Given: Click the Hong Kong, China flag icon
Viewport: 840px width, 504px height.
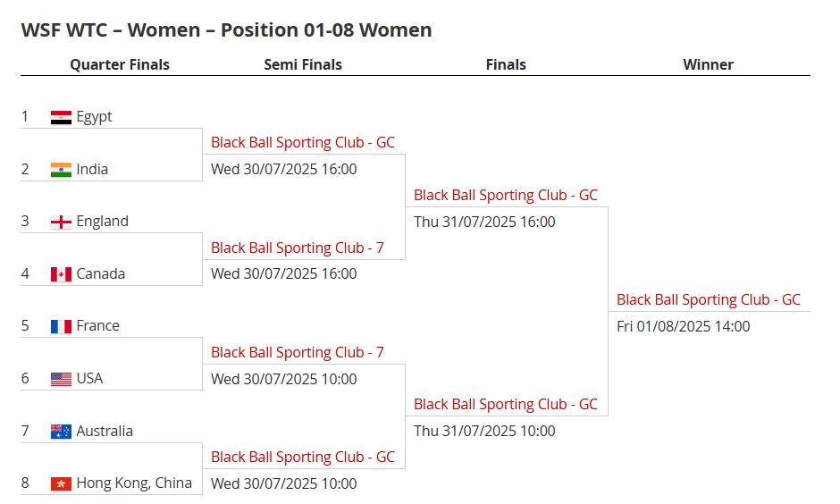Looking at the screenshot, I should 61,483.
